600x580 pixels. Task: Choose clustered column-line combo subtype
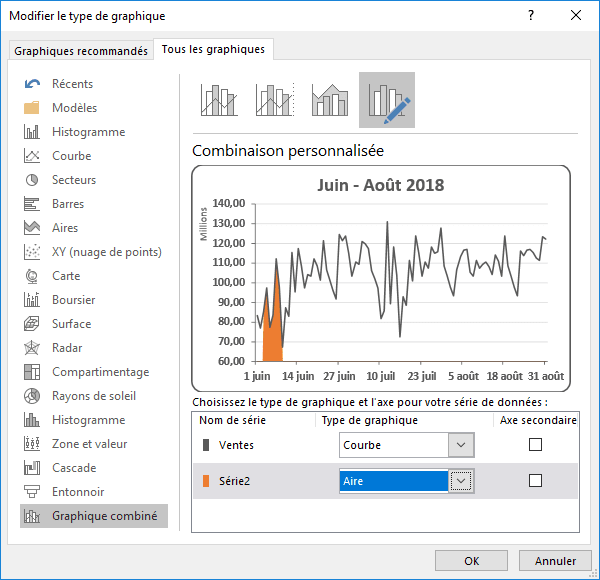(219, 100)
